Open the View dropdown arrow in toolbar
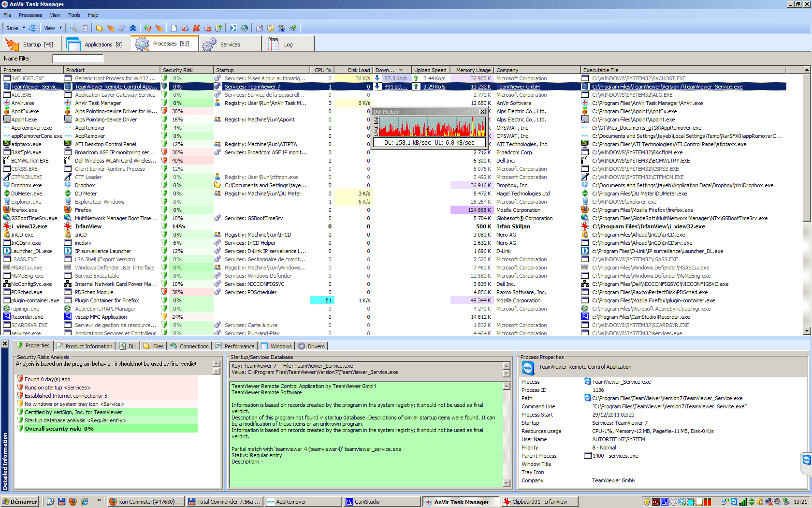Viewport: 812px width, 508px height. pyautogui.click(x=60, y=28)
